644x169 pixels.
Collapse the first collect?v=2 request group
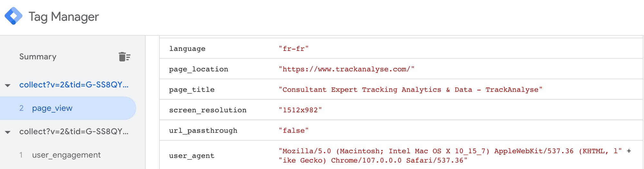(x=8, y=85)
